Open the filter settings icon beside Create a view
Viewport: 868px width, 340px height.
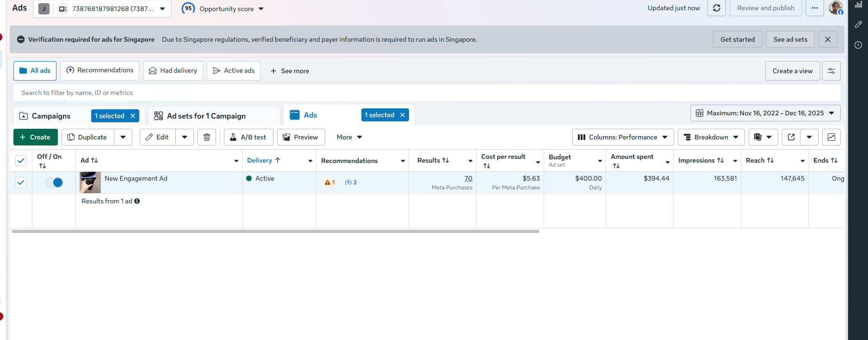coord(831,71)
